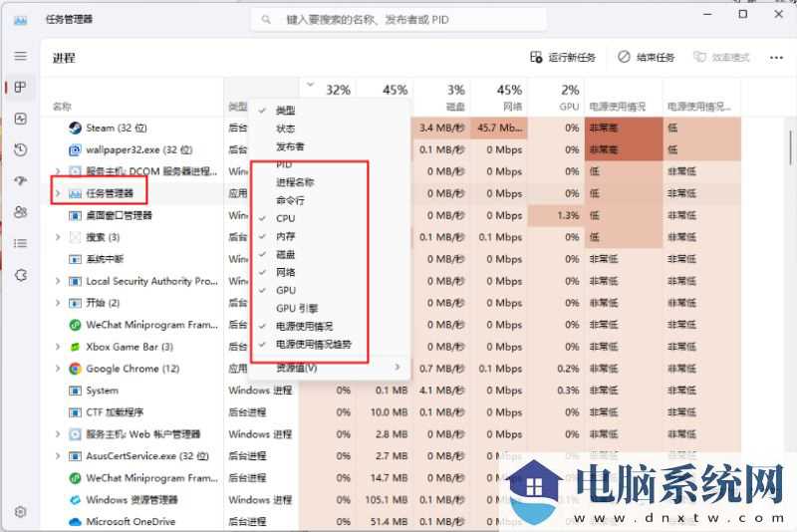This screenshot has height=532, width=797.
Task: Open the Startup apps sidebar icon
Action: point(20,181)
